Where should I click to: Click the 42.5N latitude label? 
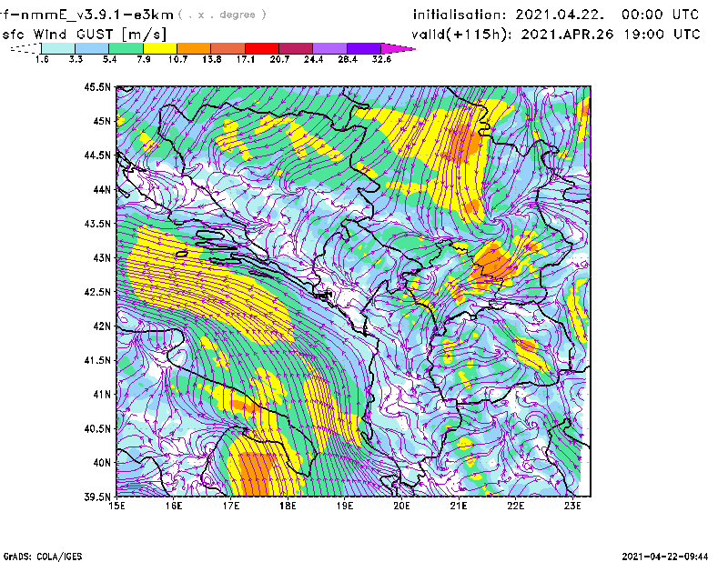point(97,292)
